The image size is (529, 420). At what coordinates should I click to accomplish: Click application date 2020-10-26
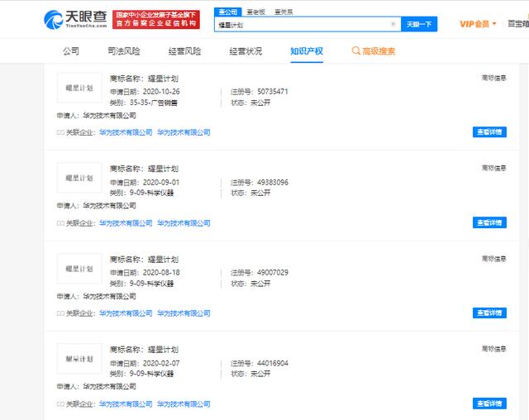pyautogui.click(x=161, y=92)
